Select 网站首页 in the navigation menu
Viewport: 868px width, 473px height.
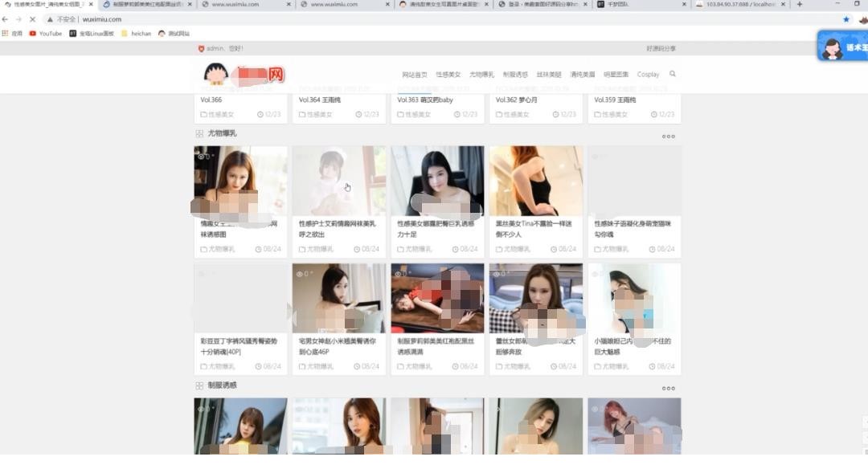[415, 75]
